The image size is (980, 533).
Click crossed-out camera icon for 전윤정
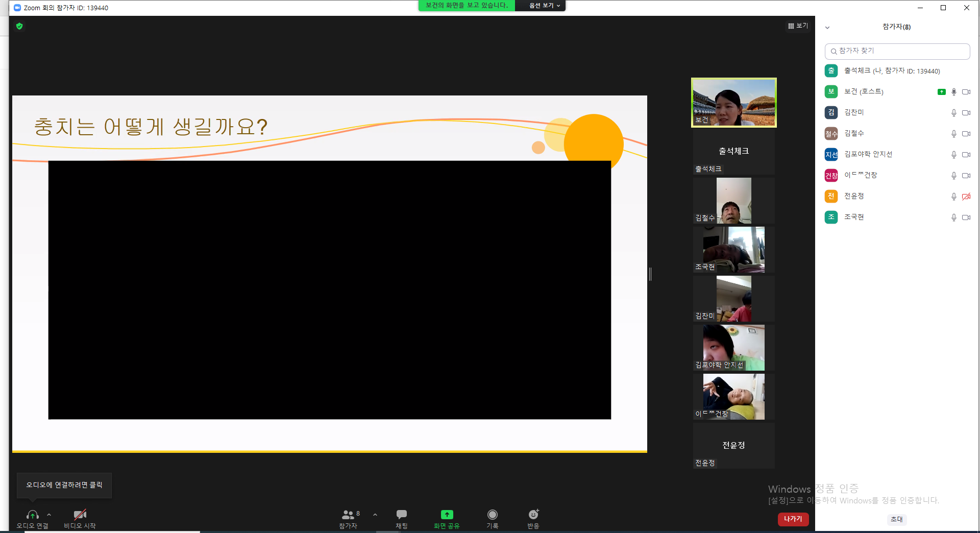[966, 197]
